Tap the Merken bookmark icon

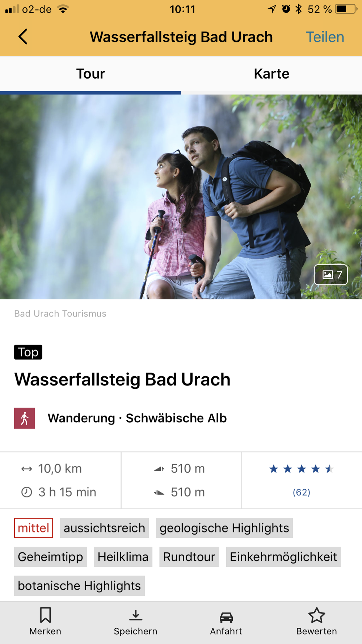coord(45,615)
